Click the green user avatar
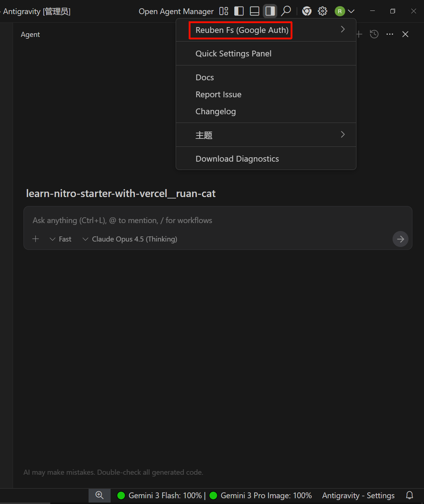 (x=340, y=11)
